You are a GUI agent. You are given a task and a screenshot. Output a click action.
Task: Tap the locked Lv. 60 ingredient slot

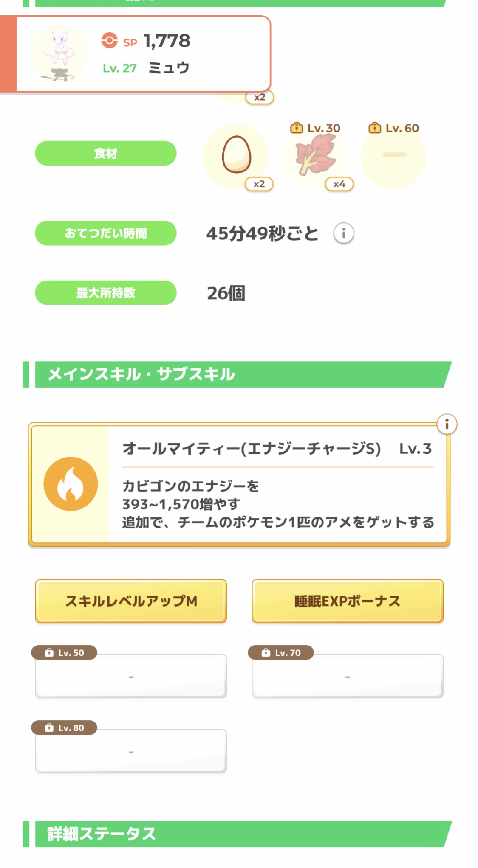(393, 156)
